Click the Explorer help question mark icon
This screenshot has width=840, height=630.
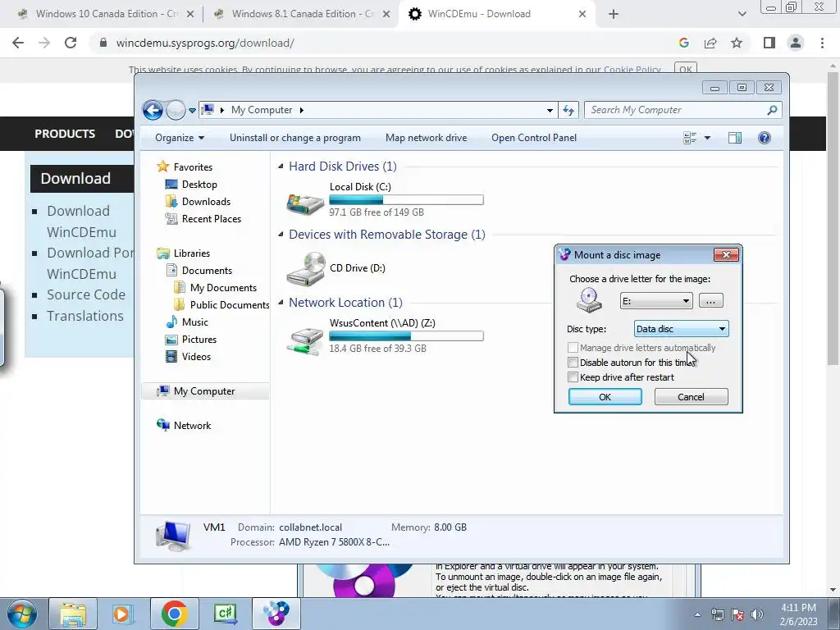pyautogui.click(x=765, y=138)
